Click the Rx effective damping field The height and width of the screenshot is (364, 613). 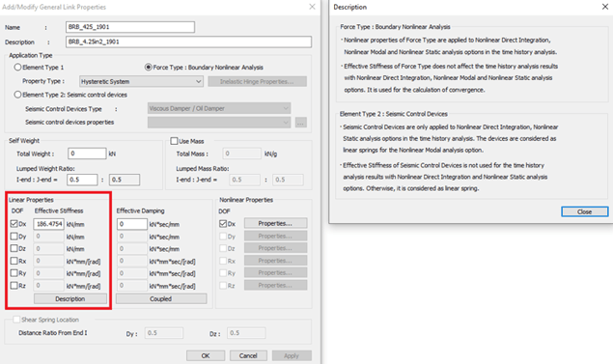[132, 261]
